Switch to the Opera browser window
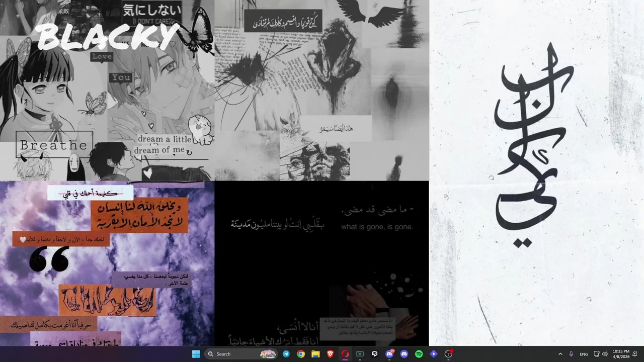Viewport: 644px width, 362px height. (x=345, y=354)
